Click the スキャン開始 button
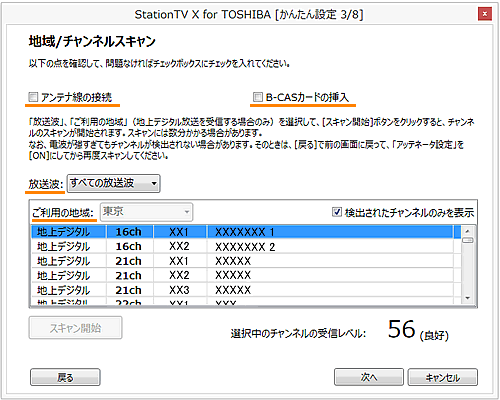Image resolution: width=500 pixels, height=400 pixels. [75, 328]
